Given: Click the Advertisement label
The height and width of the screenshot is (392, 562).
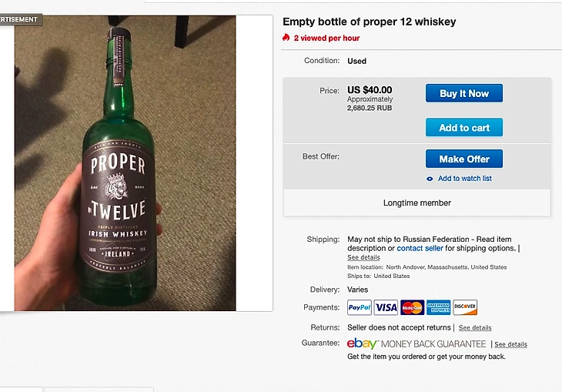Looking at the screenshot, I should coord(19,19).
